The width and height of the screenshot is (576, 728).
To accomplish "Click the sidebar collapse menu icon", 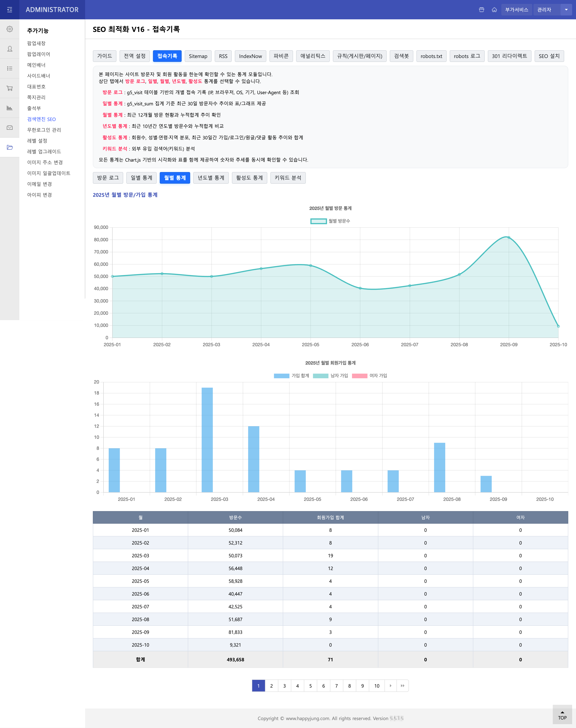I will click(9, 10).
